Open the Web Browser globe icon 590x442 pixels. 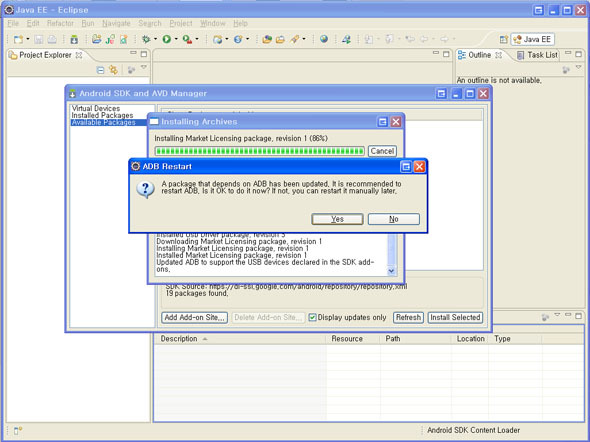point(324,39)
